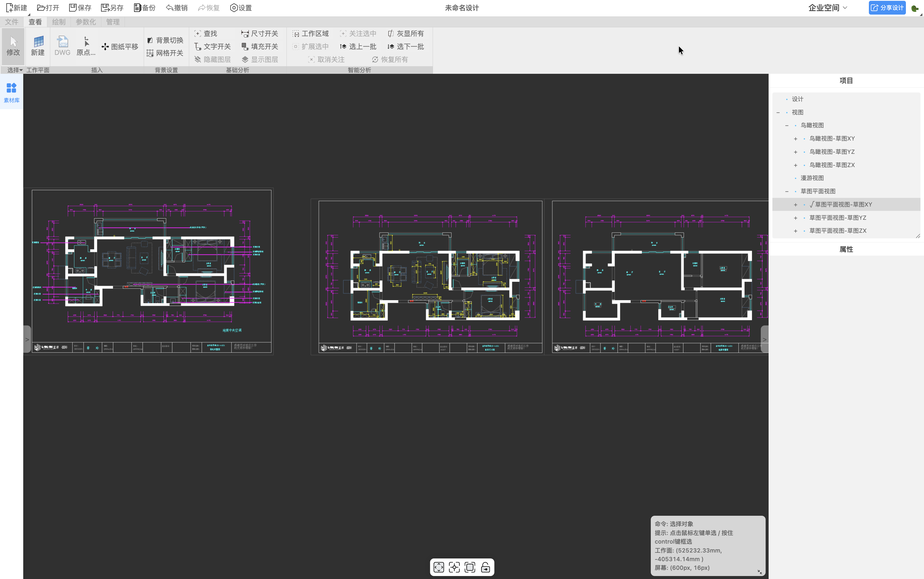Click the user avatar icon

[915, 8]
